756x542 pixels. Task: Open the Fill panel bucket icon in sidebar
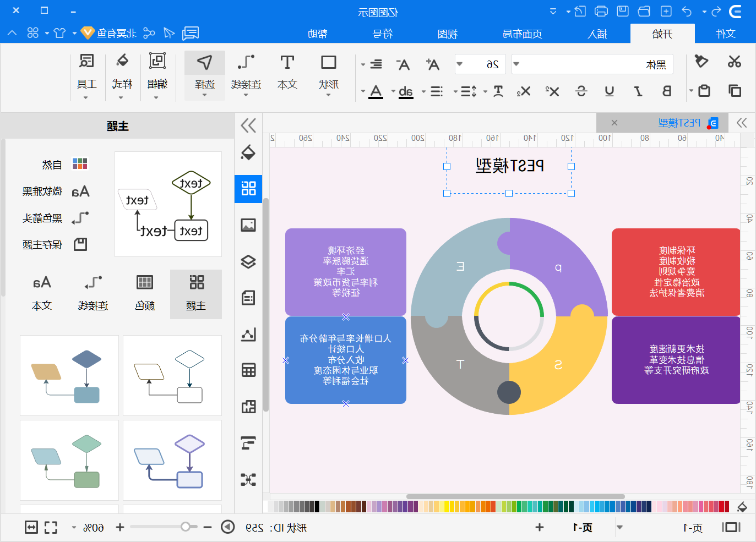248,152
